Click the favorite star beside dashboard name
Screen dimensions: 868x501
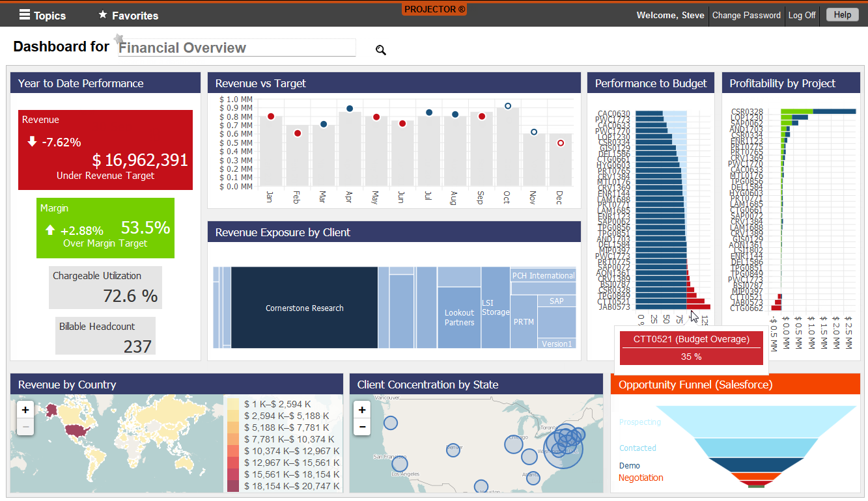click(119, 39)
